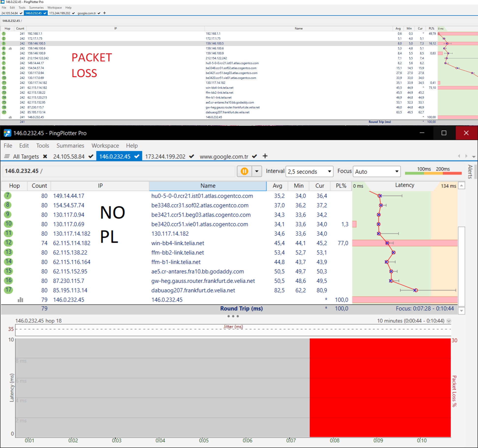Click the hop 1 circle icon in the top window
This screenshot has width=478, height=448.
tap(4, 33)
